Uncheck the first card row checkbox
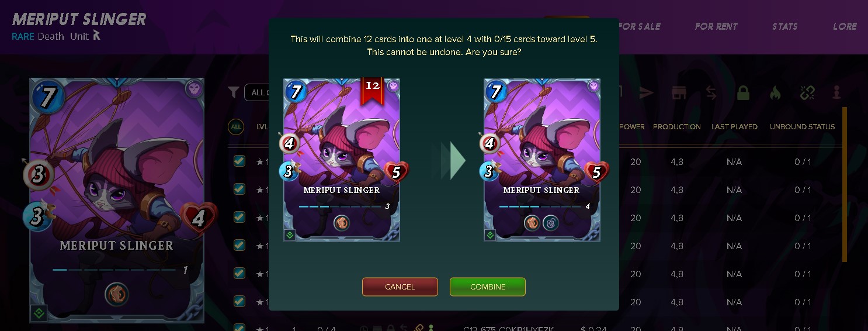This screenshot has width=868, height=331. click(239, 161)
